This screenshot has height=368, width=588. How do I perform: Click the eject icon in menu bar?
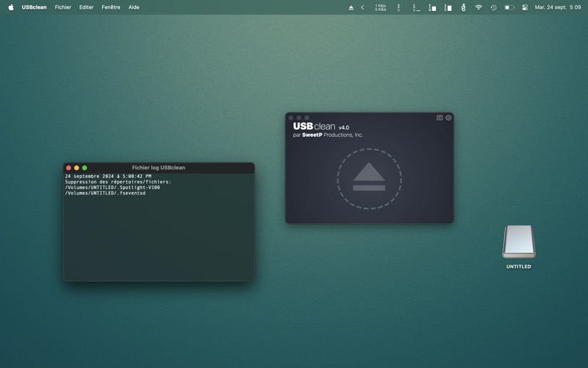pos(351,7)
